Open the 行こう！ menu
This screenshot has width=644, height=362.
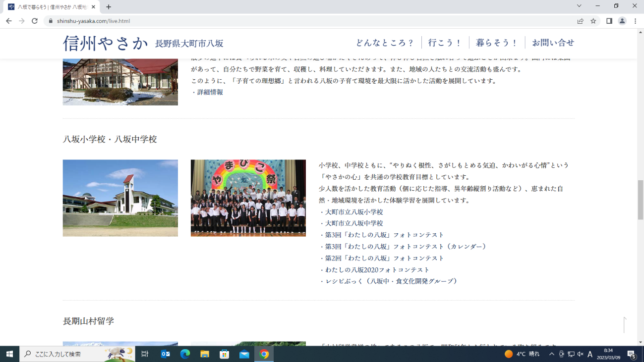(445, 43)
